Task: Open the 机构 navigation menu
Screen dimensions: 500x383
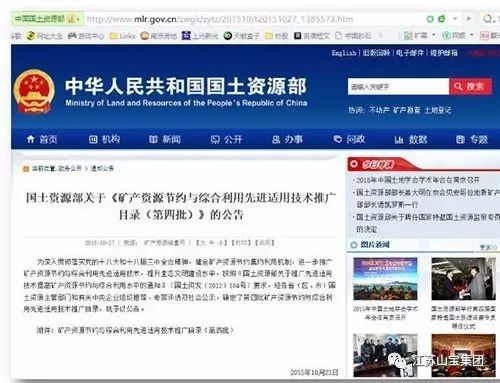Action: click(104, 139)
